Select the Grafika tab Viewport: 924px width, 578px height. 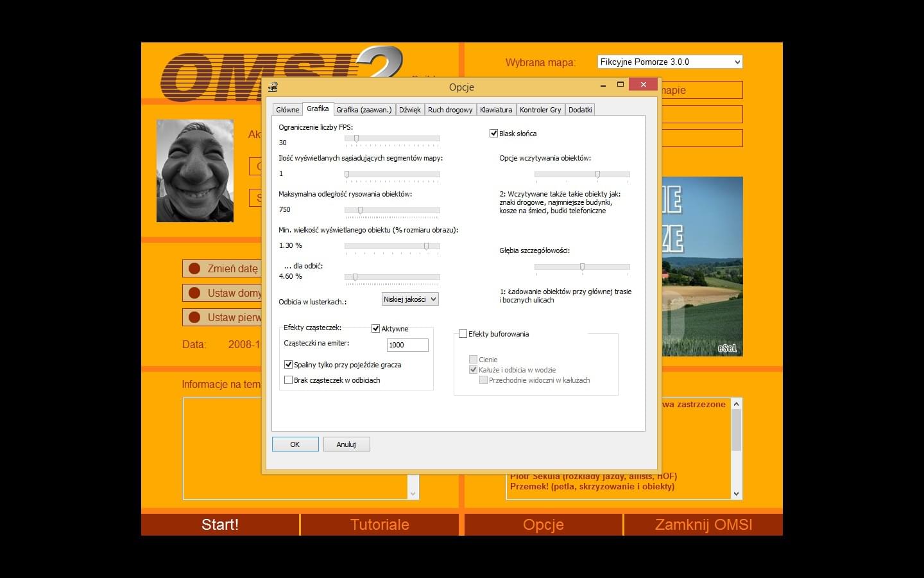click(x=318, y=109)
